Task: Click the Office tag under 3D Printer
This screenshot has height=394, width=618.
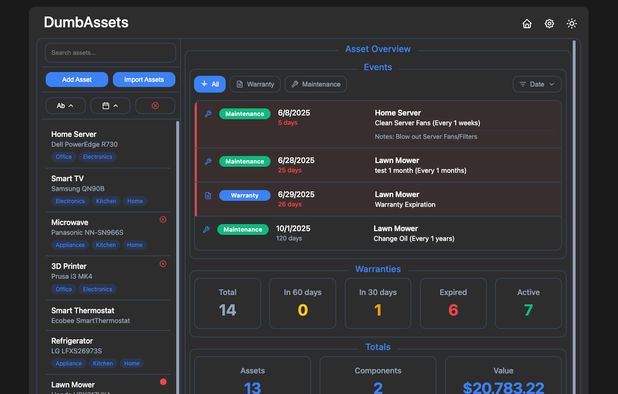Action: [63, 289]
